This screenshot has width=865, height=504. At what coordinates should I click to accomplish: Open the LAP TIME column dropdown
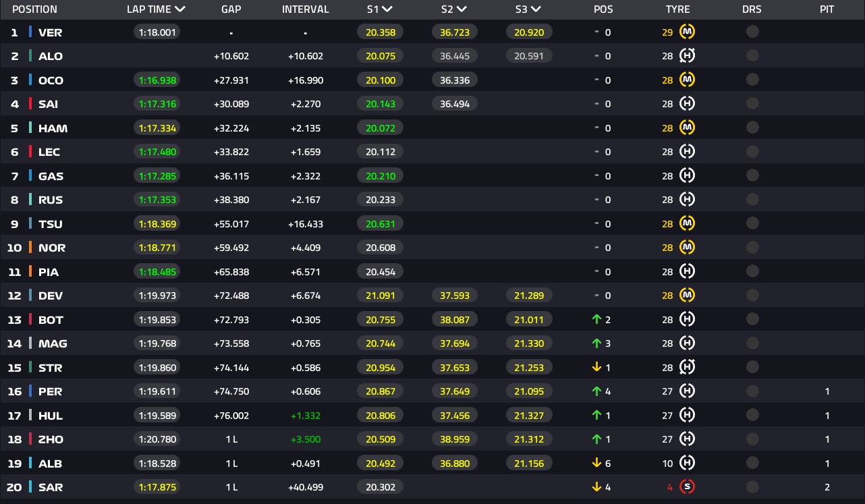tap(179, 9)
